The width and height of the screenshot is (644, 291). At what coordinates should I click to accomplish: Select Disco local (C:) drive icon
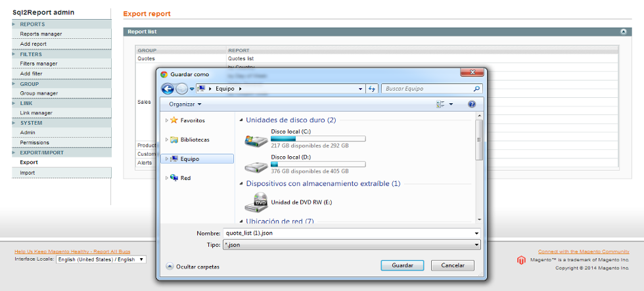click(x=256, y=140)
